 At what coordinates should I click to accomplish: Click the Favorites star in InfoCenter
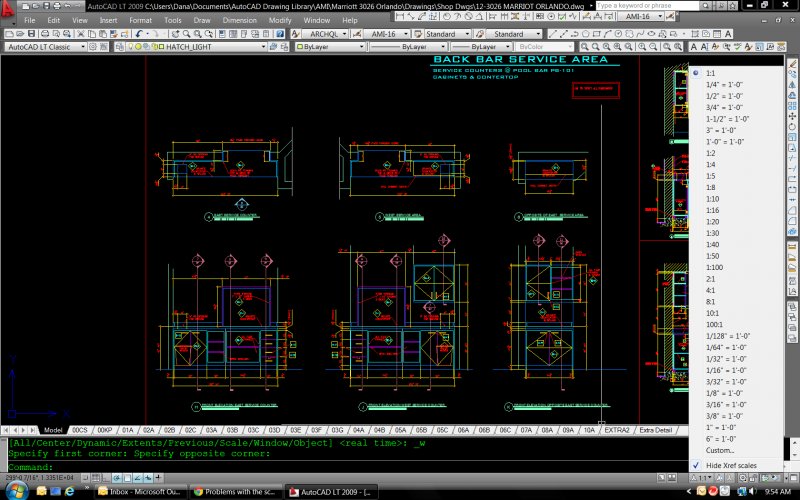[x=733, y=6]
